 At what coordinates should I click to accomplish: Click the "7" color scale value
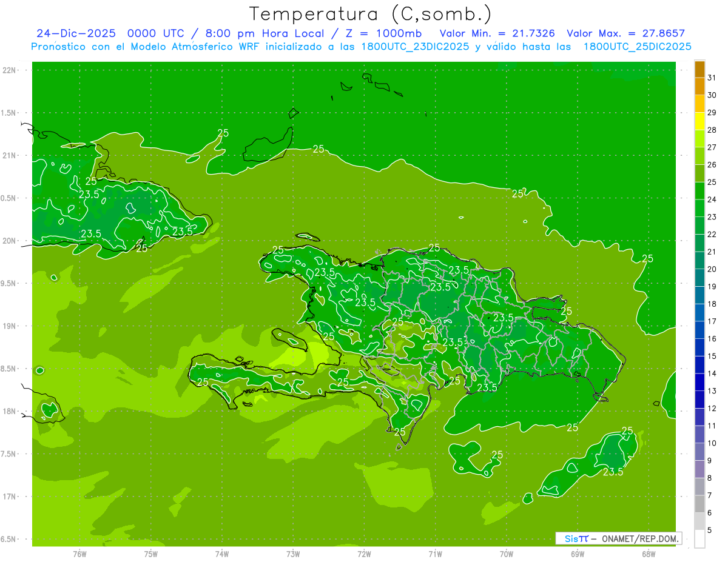(710, 496)
